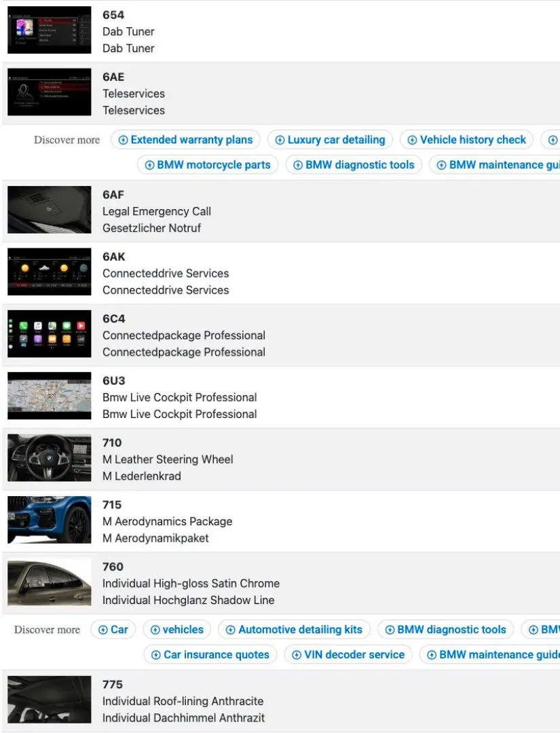The width and height of the screenshot is (560, 733).
Task: Click the M Aerodynamics Package blue car image
Action: pyautogui.click(x=49, y=520)
